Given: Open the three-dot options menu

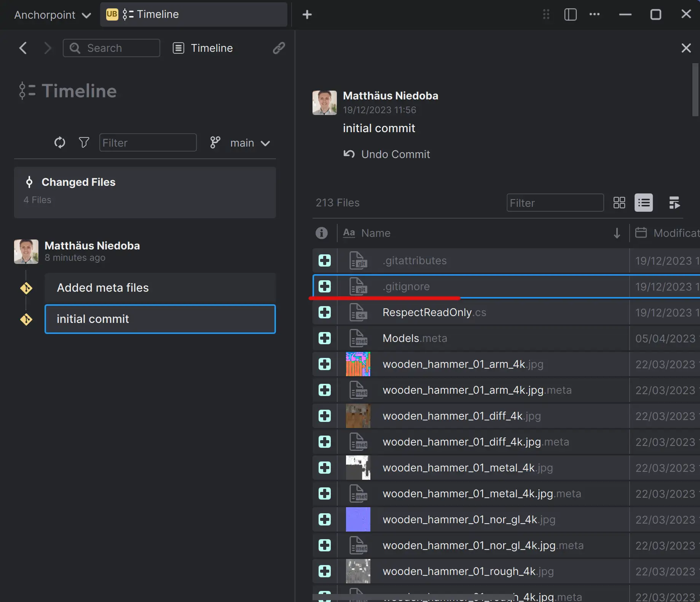Looking at the screenshot, I should (594, 14).
